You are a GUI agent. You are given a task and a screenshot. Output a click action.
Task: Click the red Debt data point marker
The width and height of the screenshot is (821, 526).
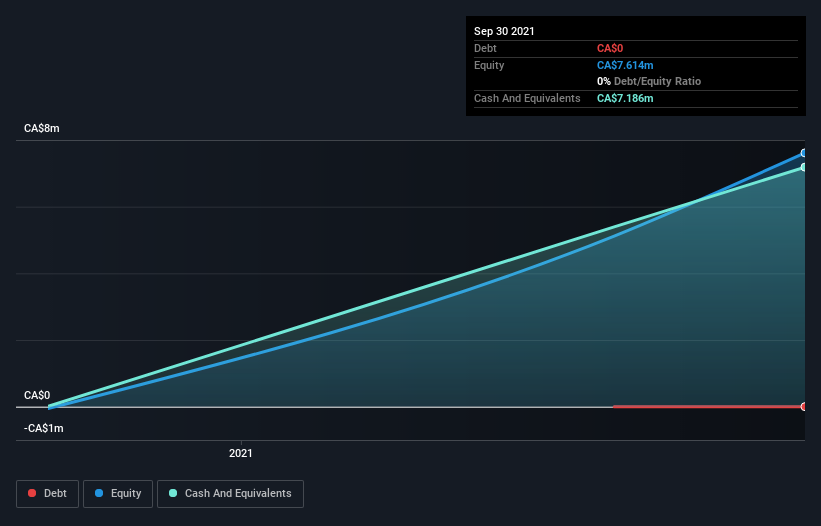(803, 407)
